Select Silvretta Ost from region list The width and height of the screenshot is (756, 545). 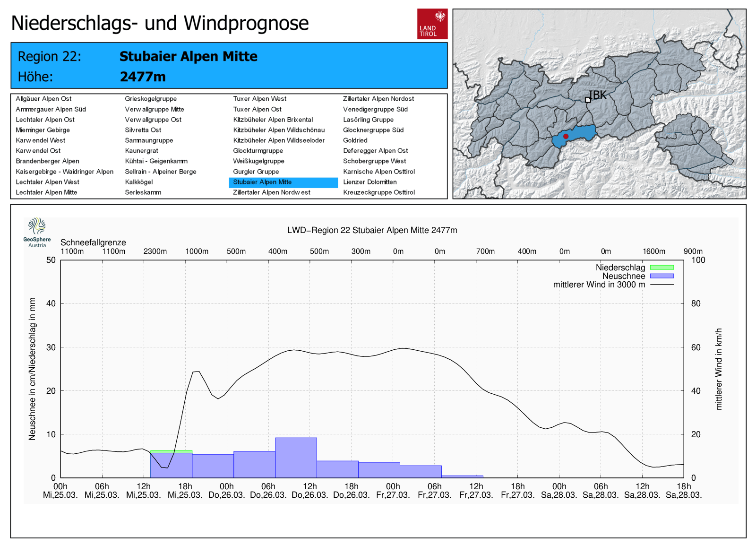143,130
